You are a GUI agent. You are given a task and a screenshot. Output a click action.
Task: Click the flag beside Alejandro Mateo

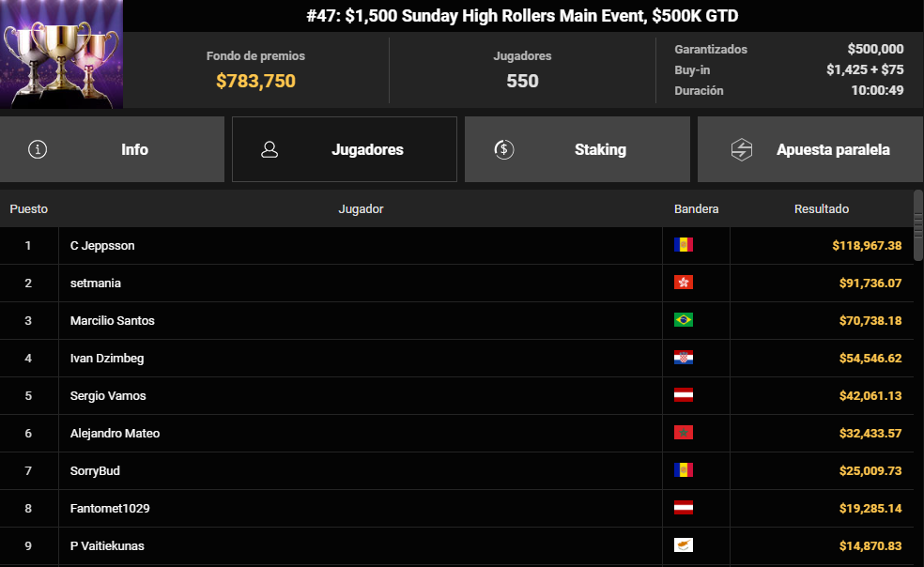tap(684, 433)
